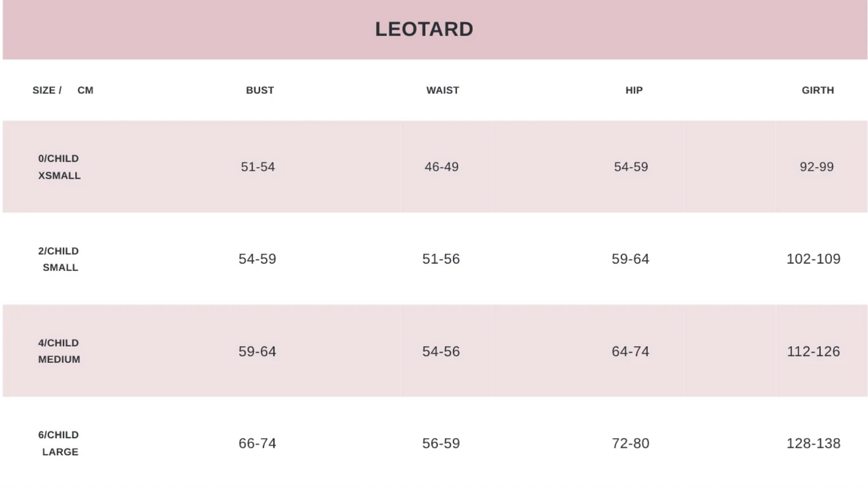Click the LEOTARD title heading
The width and height of the screenshot is (868, 488).
(x=424, y=29)
